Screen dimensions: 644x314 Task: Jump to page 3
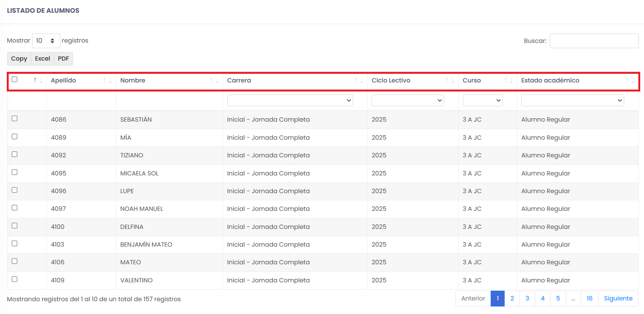[527, 299]
